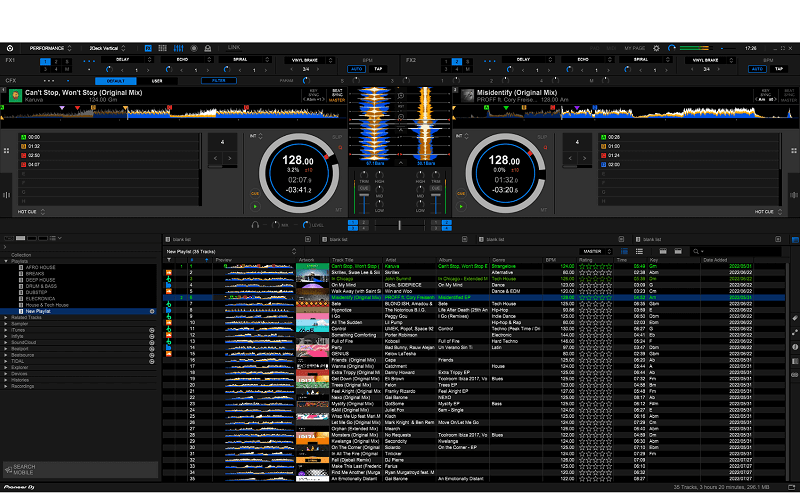This screenshot has height=498, width=800.
Task: Start deck 2 with the green play icon
Action: click(461, 207)
